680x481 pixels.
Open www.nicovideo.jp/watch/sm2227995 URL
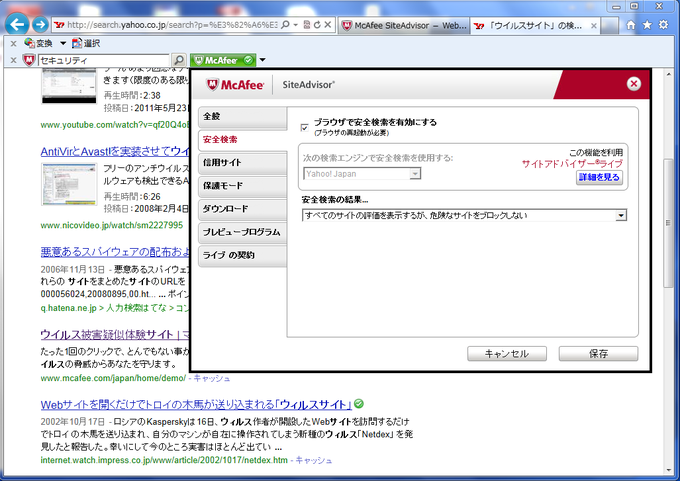click(112, 225)
